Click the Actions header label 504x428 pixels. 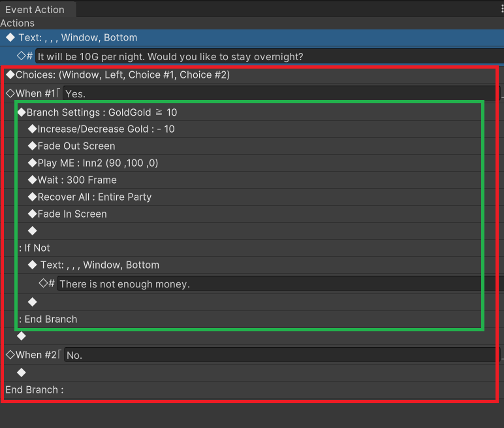(18, 23)
